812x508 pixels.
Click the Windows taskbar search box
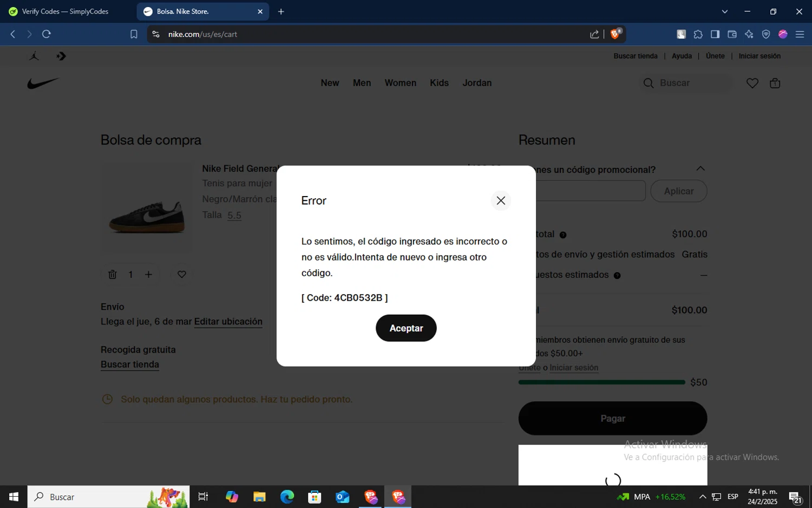click(108, 497)
